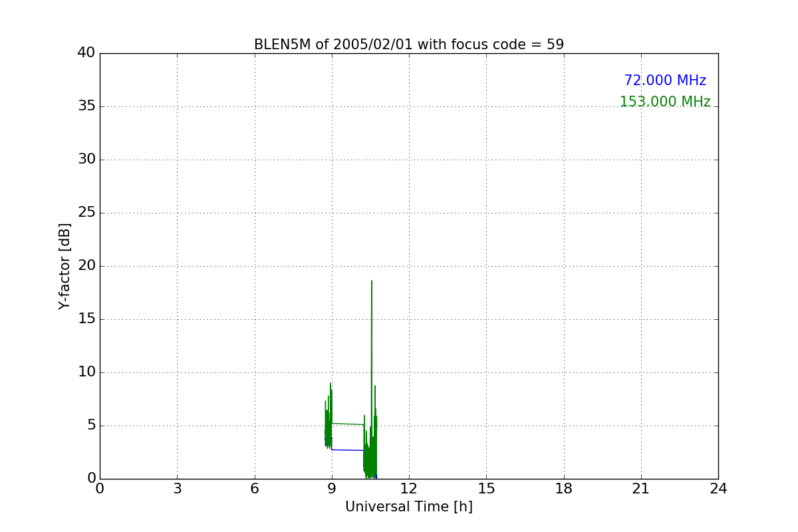This screenshot has height=532, width=798.
Task: Select the green '153.000 MHz' legend label
Action: [665, 102]
